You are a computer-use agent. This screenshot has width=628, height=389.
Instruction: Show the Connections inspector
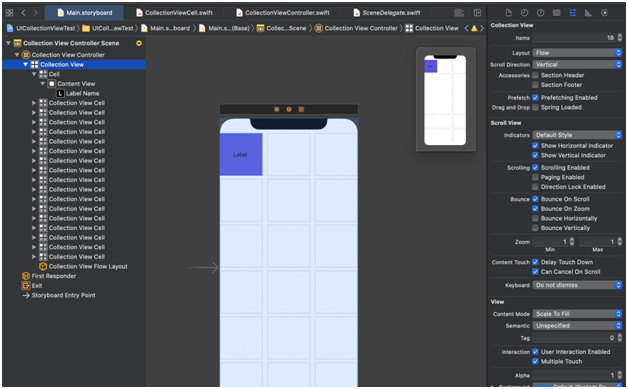click(x=605, y=13)
